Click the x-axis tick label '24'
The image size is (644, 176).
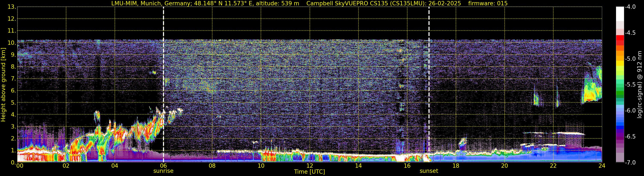[602, 166]
